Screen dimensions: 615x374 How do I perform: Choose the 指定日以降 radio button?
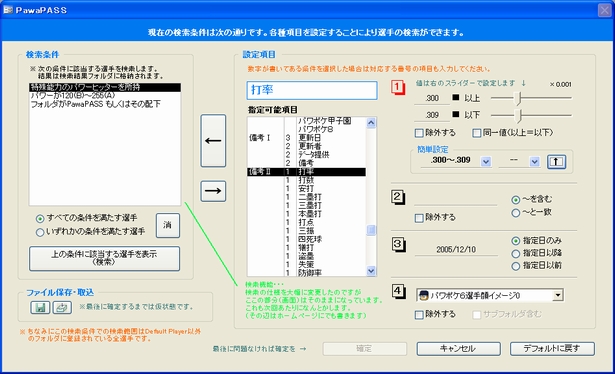(516, 254)
